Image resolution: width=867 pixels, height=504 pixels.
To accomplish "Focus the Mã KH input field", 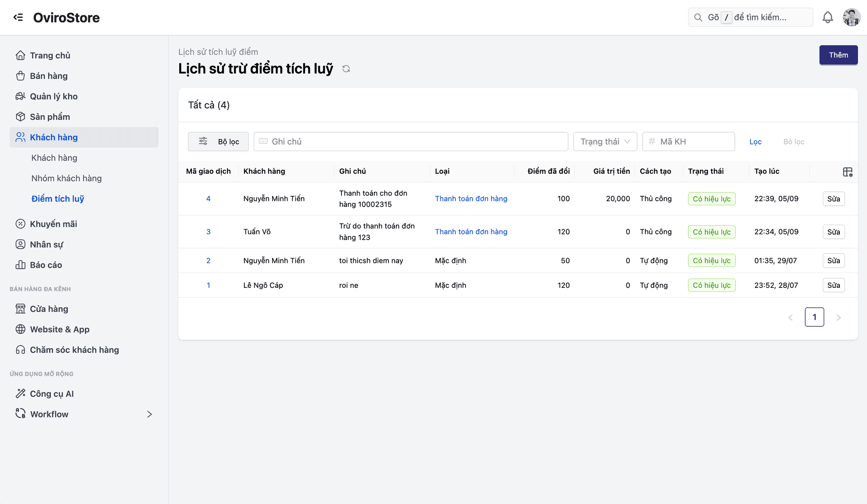I will (693, 142).
